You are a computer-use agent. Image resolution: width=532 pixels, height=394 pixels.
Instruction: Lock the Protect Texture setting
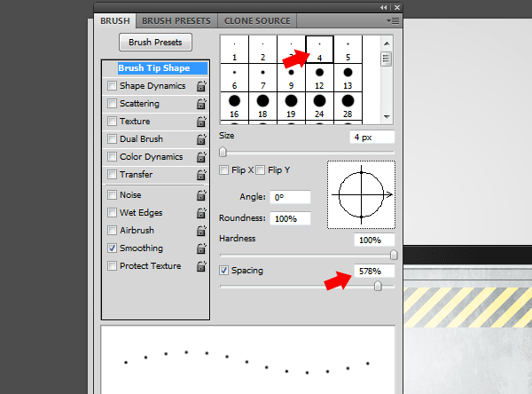pyautogui.click(x=201, y=266)
